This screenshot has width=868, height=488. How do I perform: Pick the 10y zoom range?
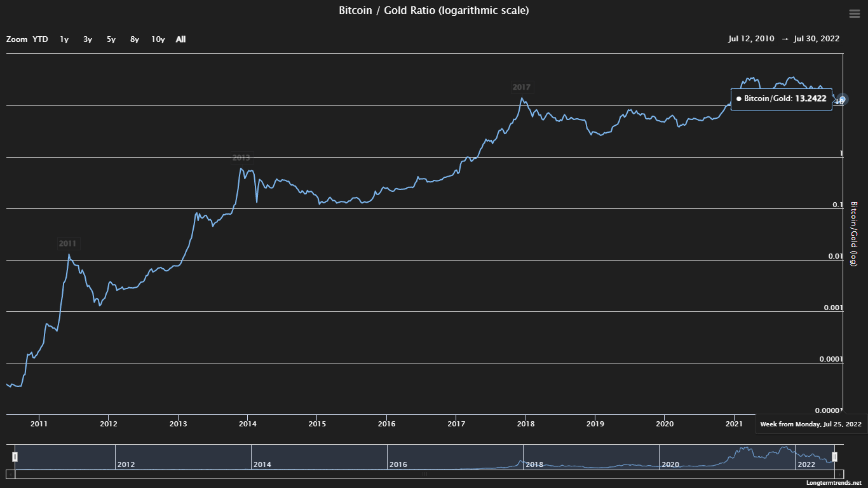(158, 39)
